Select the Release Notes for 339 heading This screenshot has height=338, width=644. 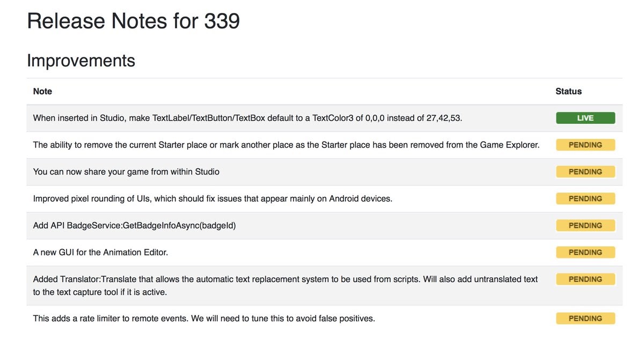133,21
